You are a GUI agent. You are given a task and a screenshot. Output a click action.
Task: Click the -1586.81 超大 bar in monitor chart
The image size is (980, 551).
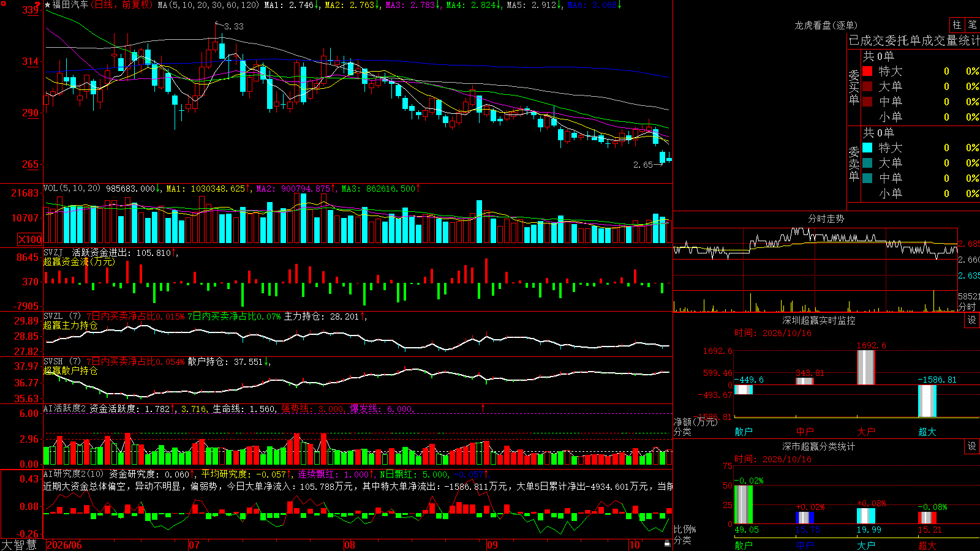point(927,401)
